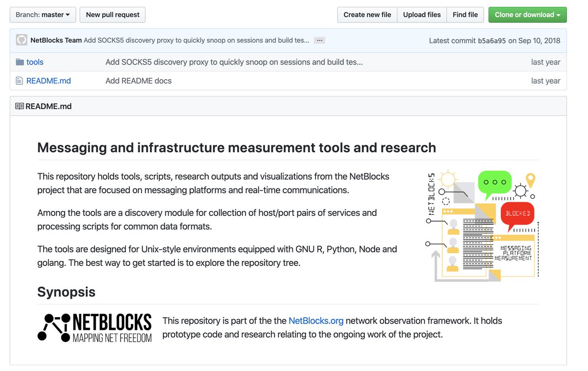Open the tools folder link
Viewport: 588px width, 371px height.
pyautogui.click(x=35, y=62)
